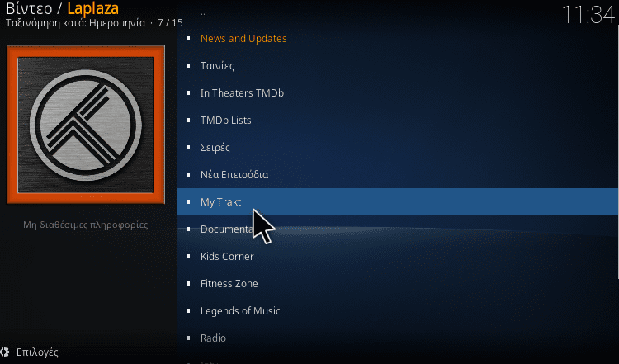Click the bullet icon beside Kids Corner

[188, 256]
